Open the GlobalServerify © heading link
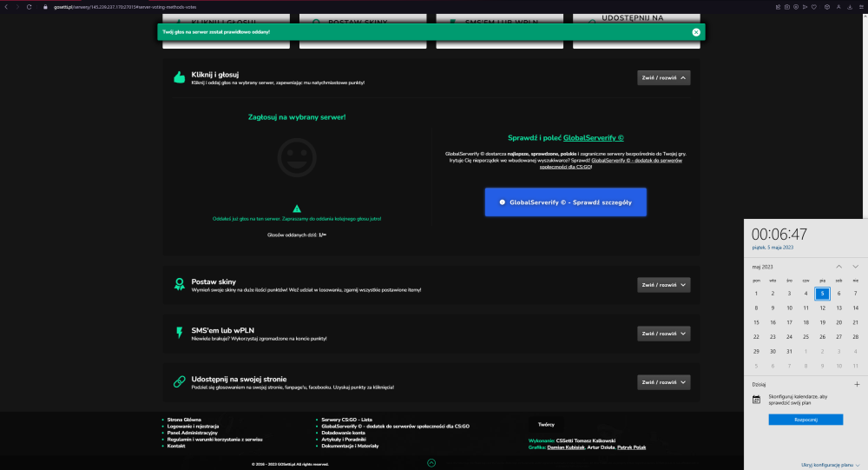This screenshot has height=470, width=868. coord(594,138)
